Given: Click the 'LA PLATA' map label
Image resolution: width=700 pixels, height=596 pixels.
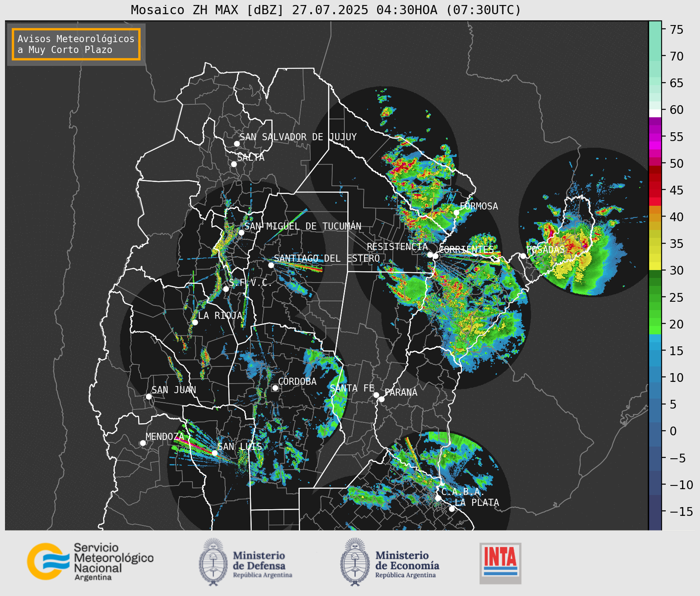Looking at the screenshot, I should tap(477, 503).
